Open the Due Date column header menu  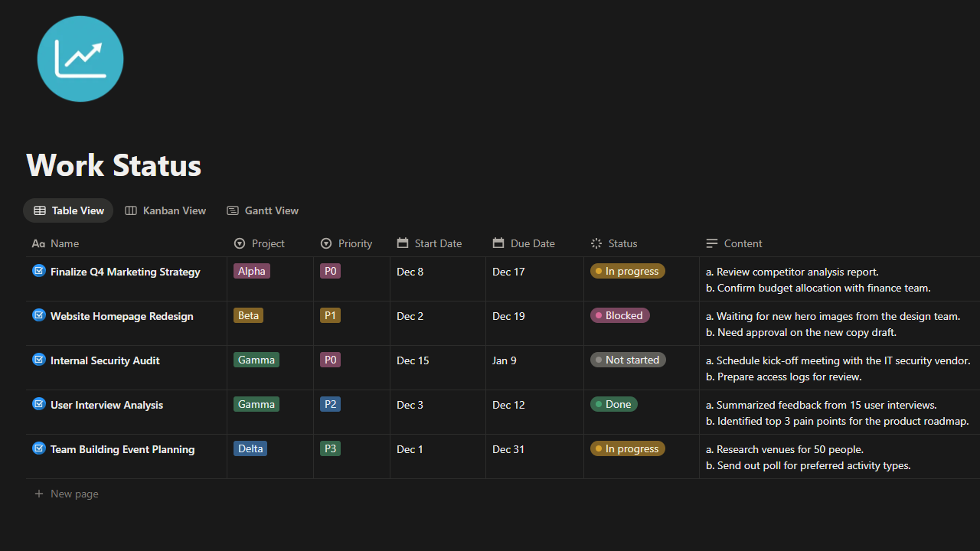coord(534,243)
